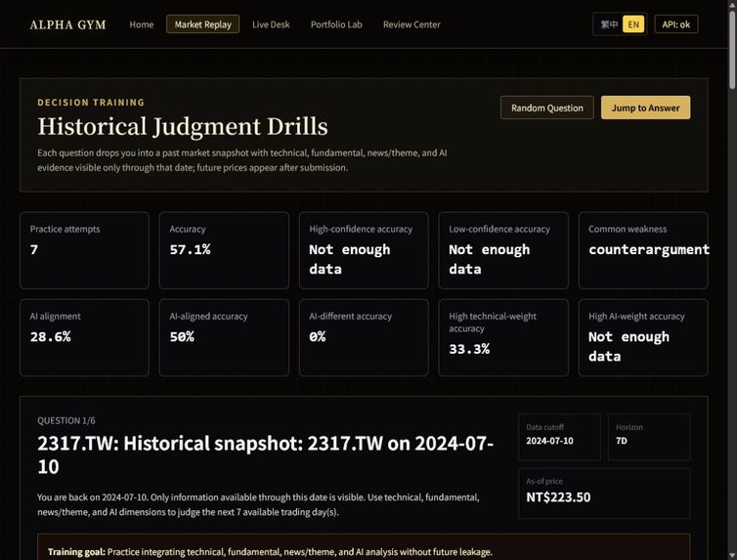
Task: Click the Practice attempts card
Action: coord(85,250)
